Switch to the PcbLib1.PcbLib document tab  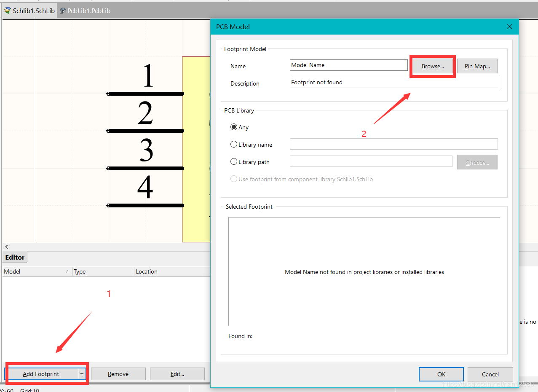[85, 11]
